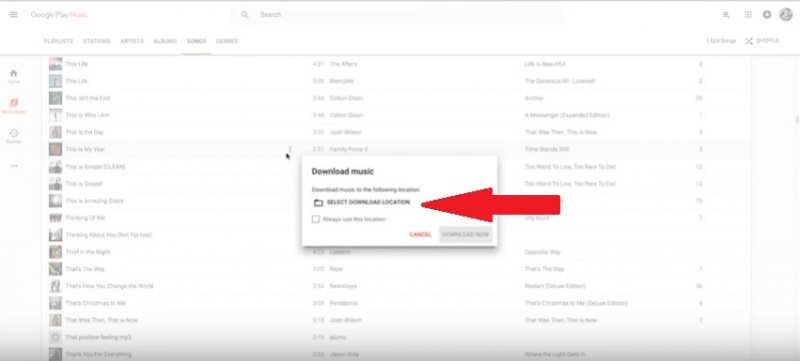The image size is (800, 361).
Task: Select song title This Is the Day
Action: [x=84, y=132]
